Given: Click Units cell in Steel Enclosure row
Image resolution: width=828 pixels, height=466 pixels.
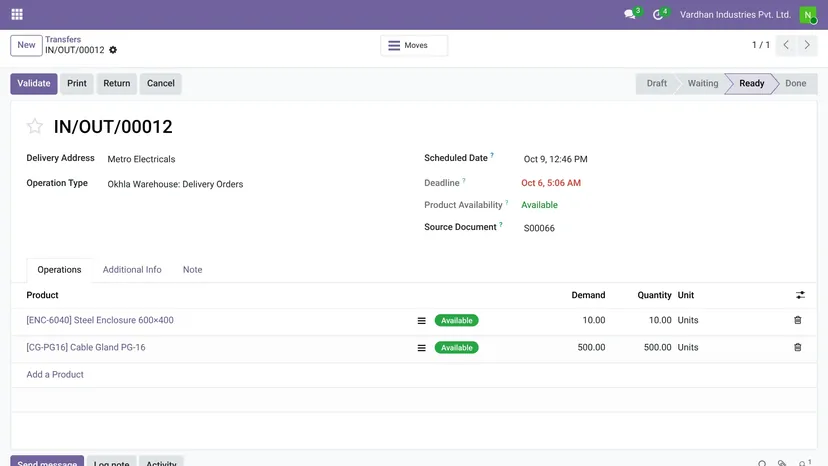Looking at the screenshot, I should [x=688, y=320].
